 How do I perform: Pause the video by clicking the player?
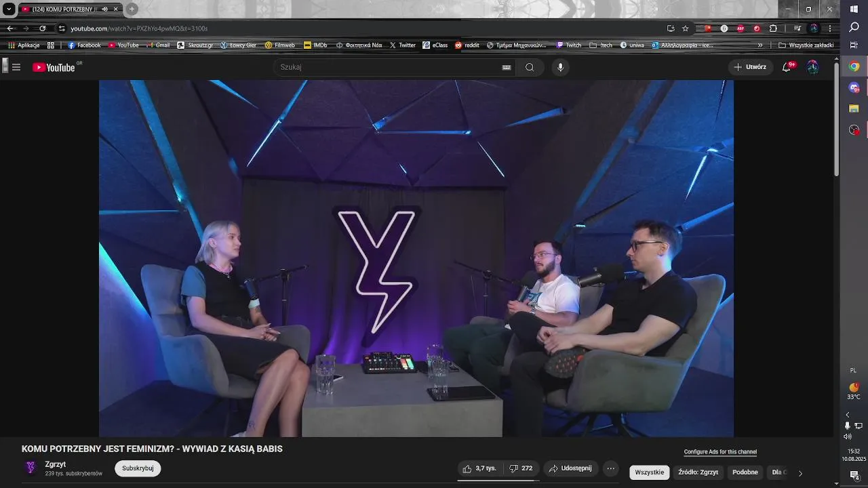point(416,258)
